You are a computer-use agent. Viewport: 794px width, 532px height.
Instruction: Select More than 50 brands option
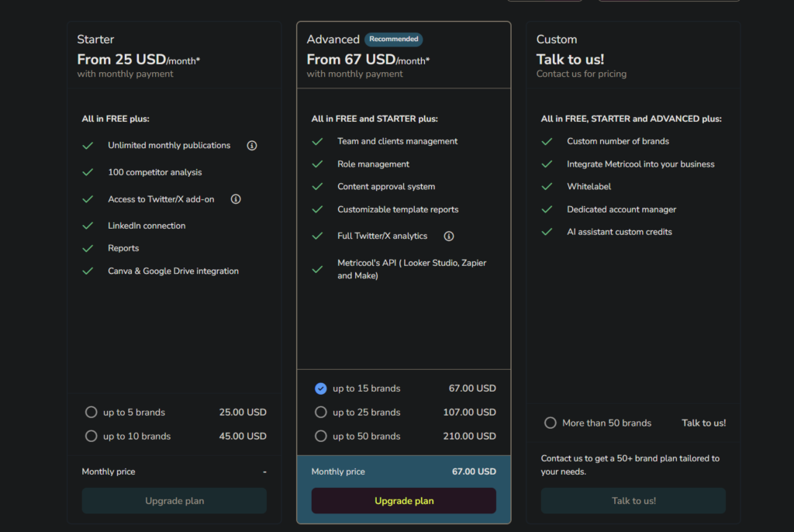(551, 423)
